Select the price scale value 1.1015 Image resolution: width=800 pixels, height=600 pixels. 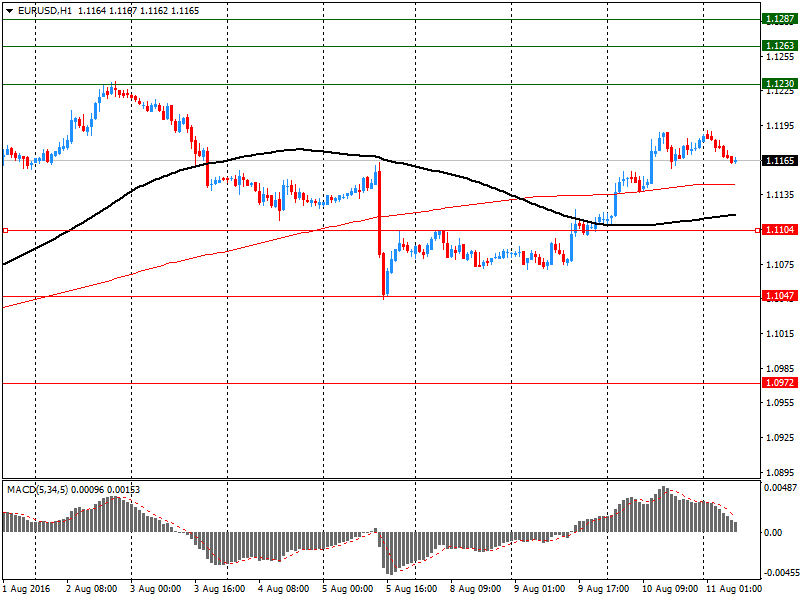(780, 334)
